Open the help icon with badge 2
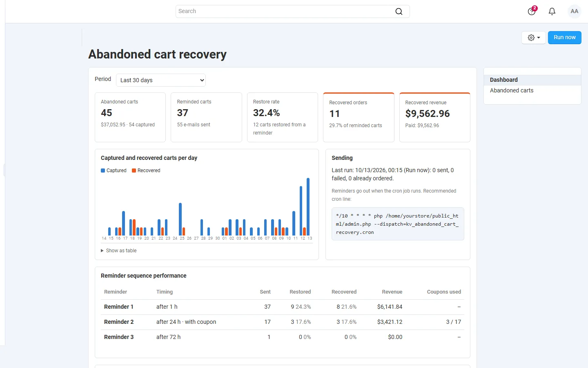 [532, 11]
